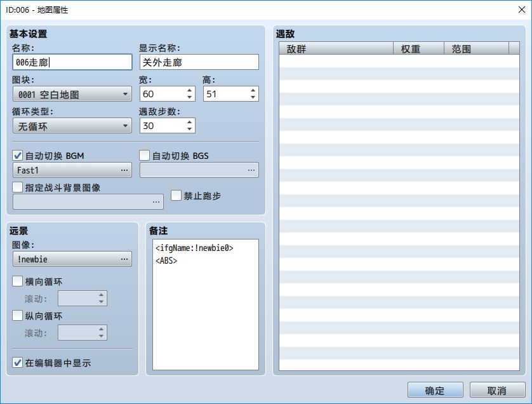
Task: Enable the 横向循环 checkbox
Action: pyautogui.click(x=18, y=281)
